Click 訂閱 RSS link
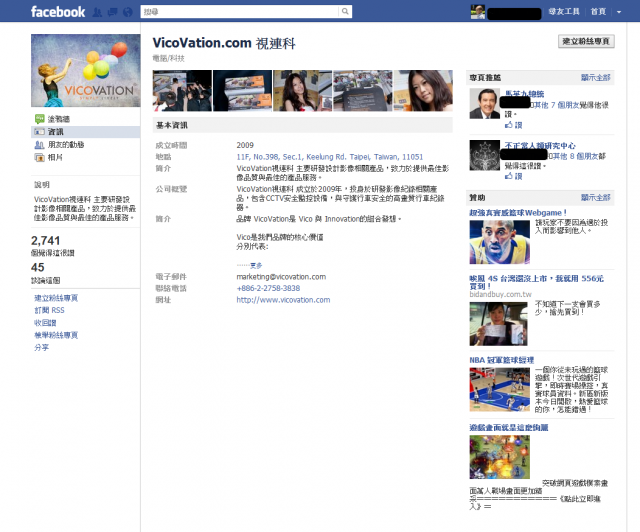This screenshot has width=640, height=532. coord(49,310)
